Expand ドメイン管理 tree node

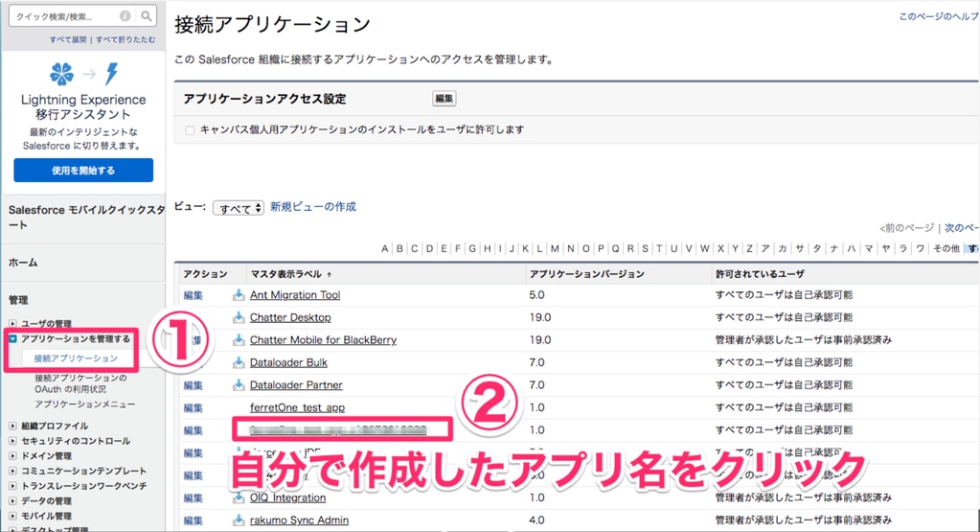tap(12, 455)
